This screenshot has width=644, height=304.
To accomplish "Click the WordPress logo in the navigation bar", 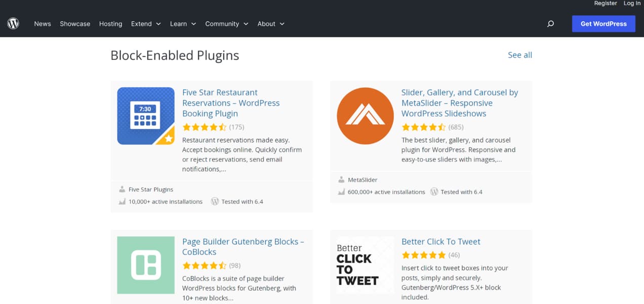I will point(13,23).
